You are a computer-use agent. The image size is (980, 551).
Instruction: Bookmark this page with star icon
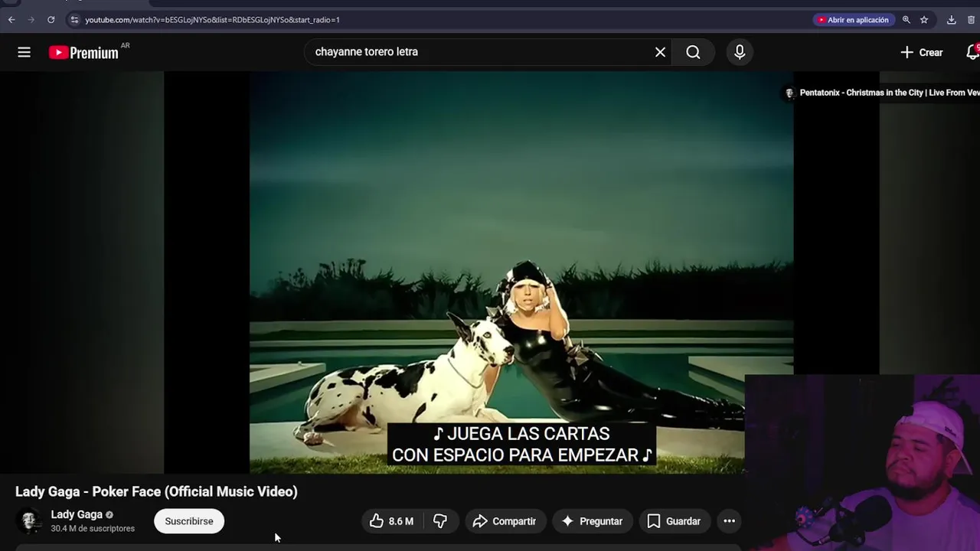[x=924, y=20]
